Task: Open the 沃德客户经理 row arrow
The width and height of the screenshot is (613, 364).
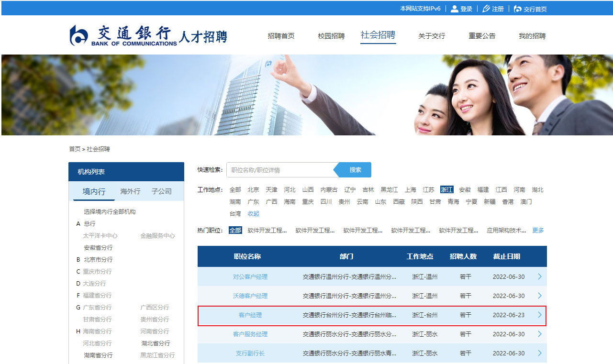Action: [x=540, y=296]
